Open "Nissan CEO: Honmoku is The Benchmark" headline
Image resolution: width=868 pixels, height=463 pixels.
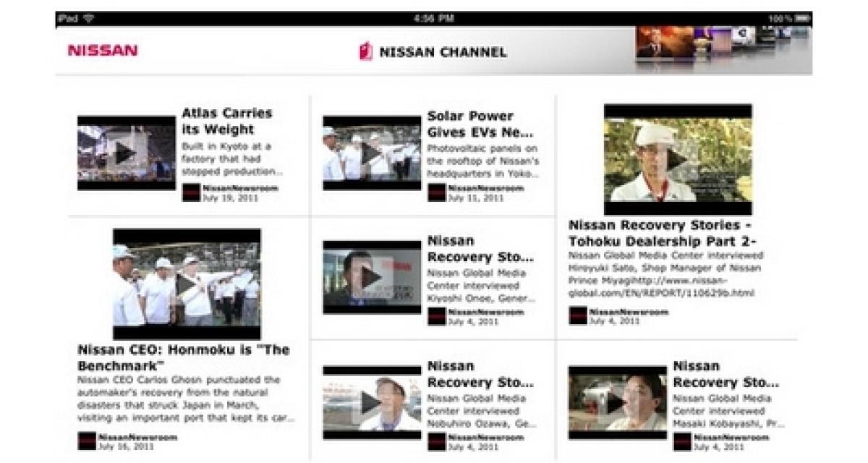tap(183, 357)
